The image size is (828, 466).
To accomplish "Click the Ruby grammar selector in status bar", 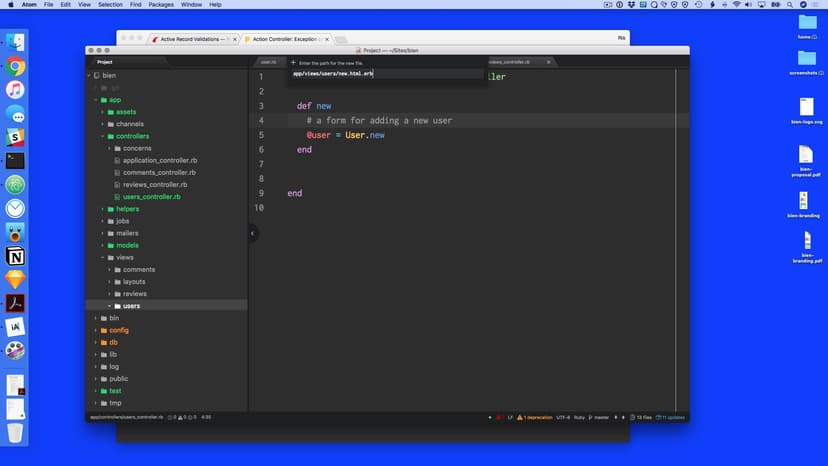I will click(579, 417).
